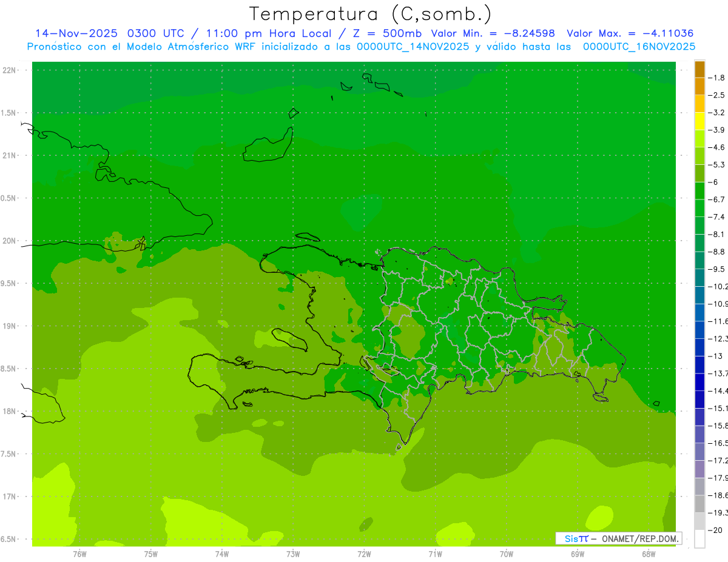The image size is (728, 562).
Task: Click the valid-until stamp "0000UTC_16NOV2025"
Action: click(x=639, y=46)
